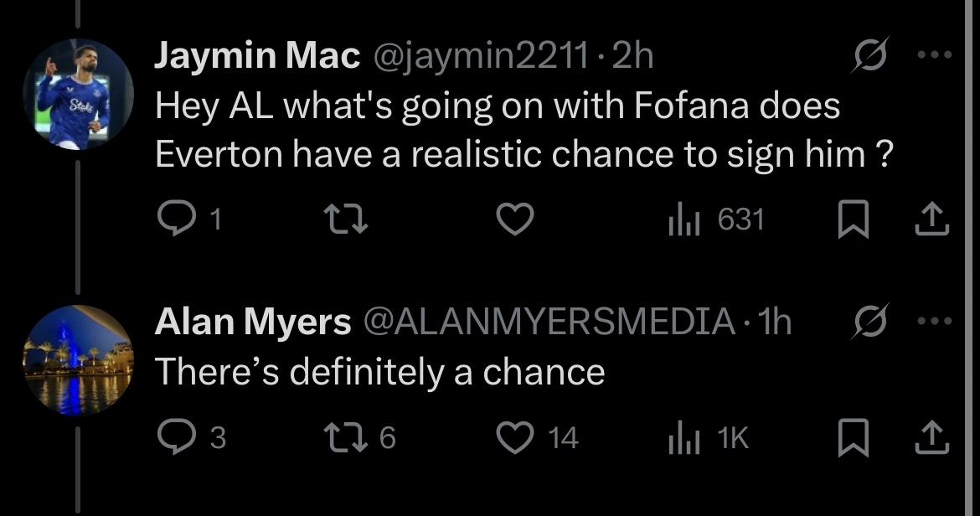Like Jaymin Mac's tweet
Viewport: 980px width, 516px height.
click(516, 219)
